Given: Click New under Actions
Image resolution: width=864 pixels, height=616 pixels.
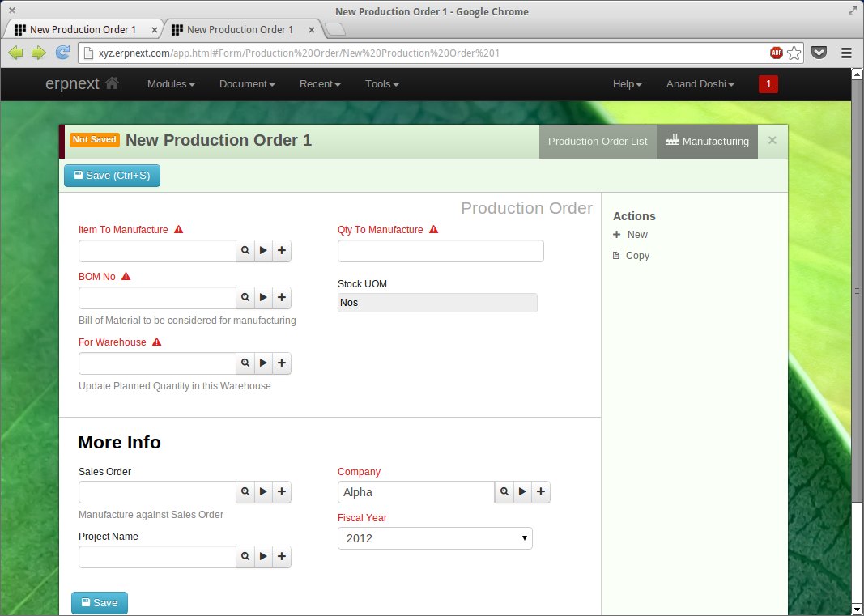Looking at the screenshot, I should 630,235.
